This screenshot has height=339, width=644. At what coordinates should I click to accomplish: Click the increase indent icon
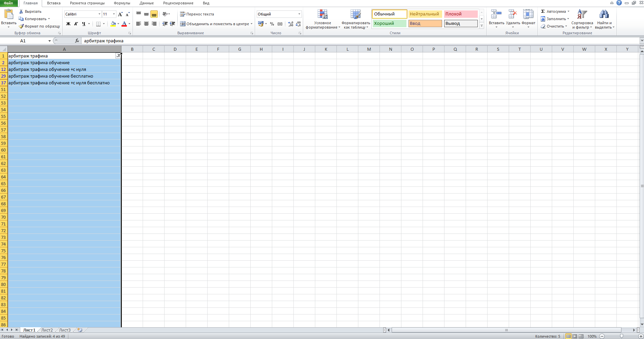[x=172, y=24]
